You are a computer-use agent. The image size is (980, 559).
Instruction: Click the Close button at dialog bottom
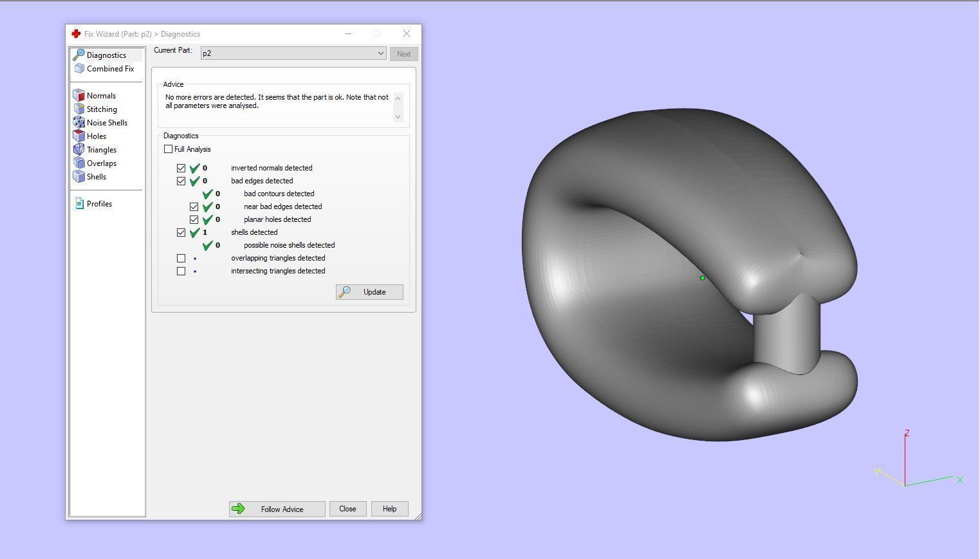click(347, 509)
